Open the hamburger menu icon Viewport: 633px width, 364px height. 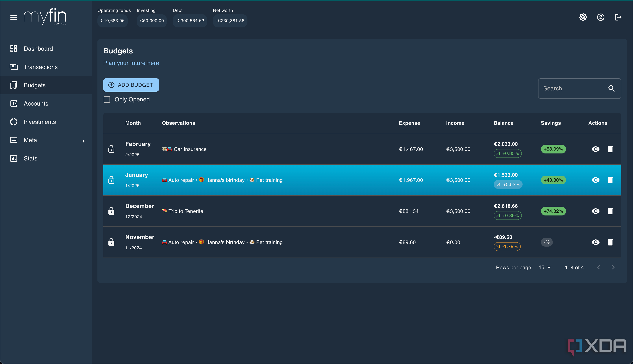[14, 18]
